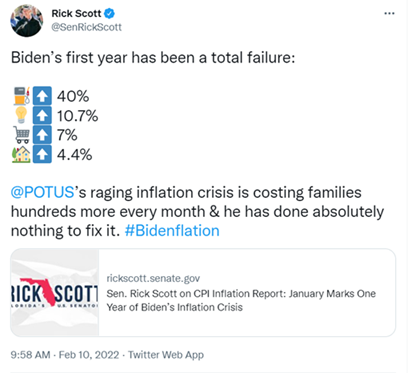Click the gas pump emoji
This screenshot has width=408, height=373.
click(x=22, y=96)
